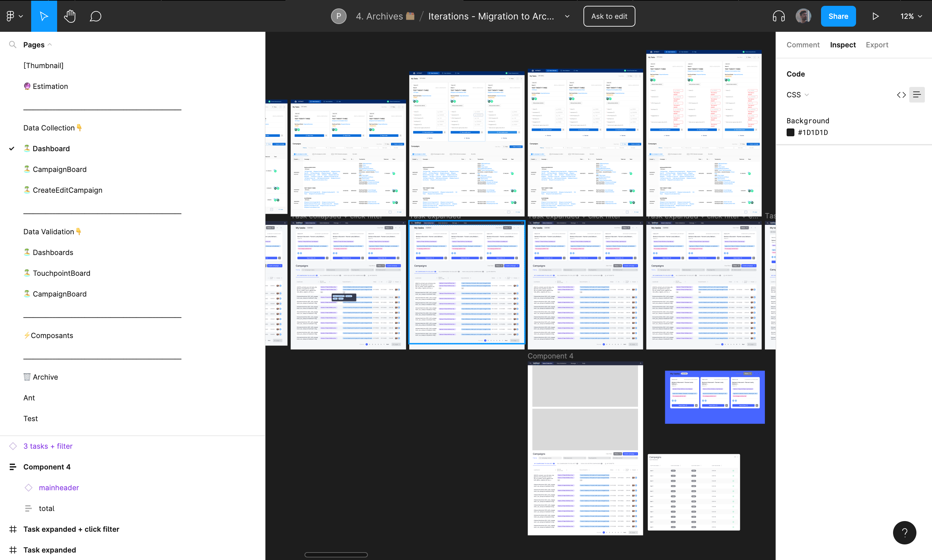Present prototype with play icon
This screenshot has height=560, width=932.
(876, 16)
